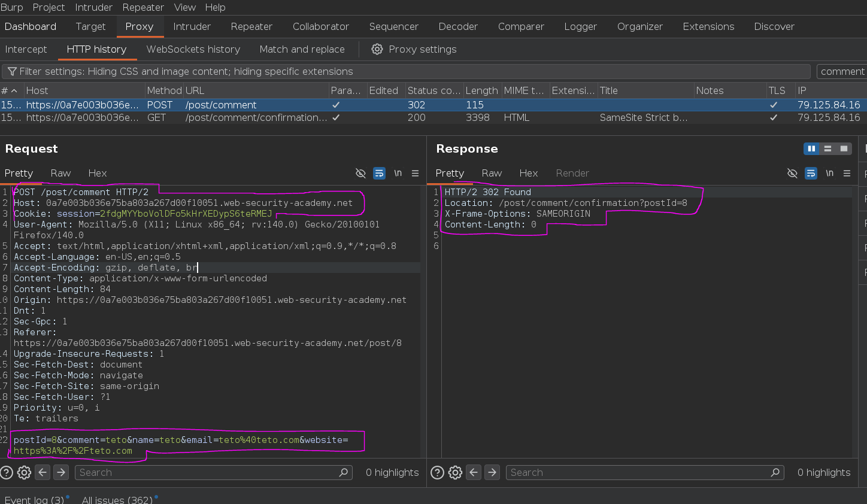Switch to the Collaborator tab
This screenshot has height=504, width=867.
point(321,26)
